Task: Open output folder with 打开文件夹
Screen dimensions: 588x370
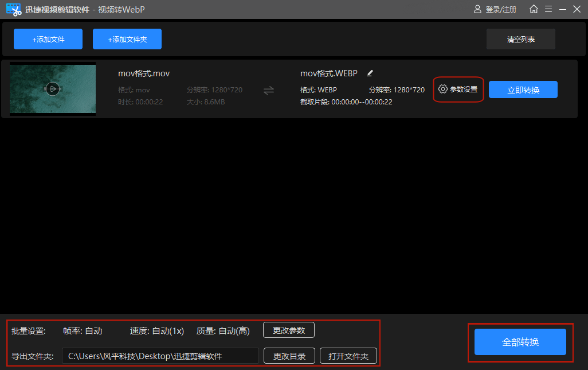Action: pyautogui.click(x=348, y=356)
